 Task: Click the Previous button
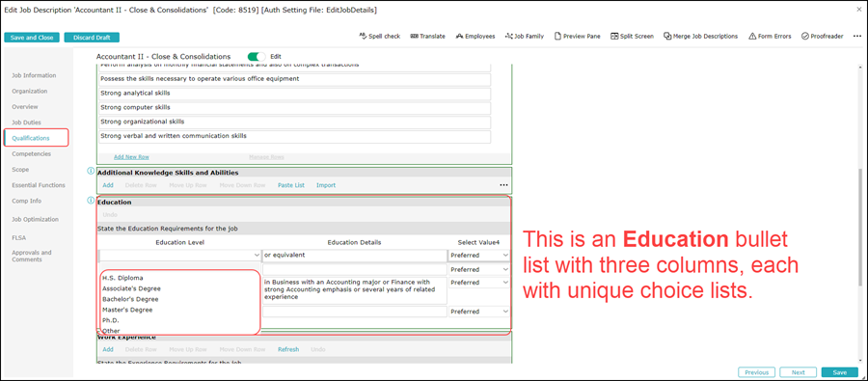[757, 372]
